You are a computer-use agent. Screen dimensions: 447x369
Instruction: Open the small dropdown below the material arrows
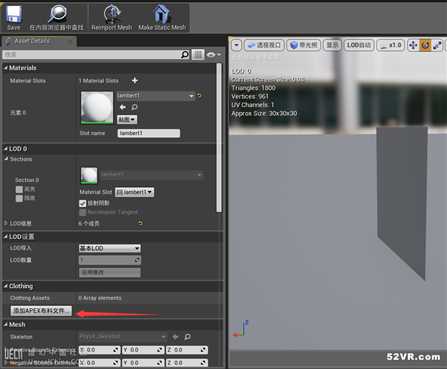pyautogui.click(x=127, y=119)
